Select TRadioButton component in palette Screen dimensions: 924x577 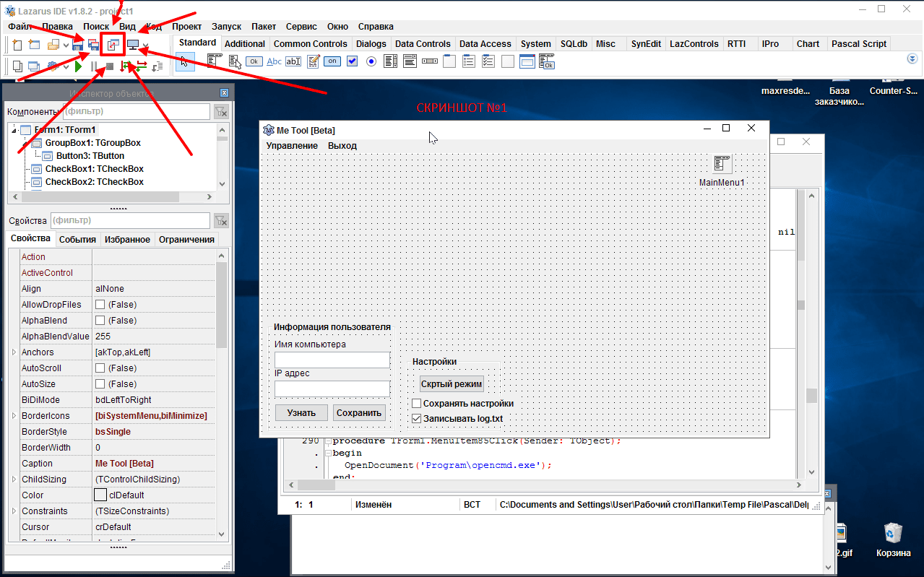(x=371, y=61)
